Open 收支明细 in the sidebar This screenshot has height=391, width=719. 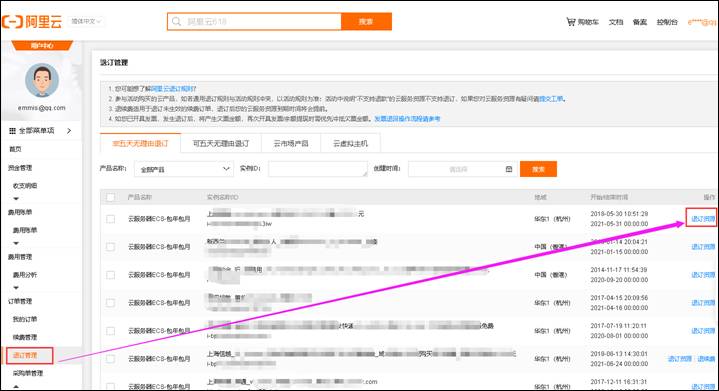point(25,186)
